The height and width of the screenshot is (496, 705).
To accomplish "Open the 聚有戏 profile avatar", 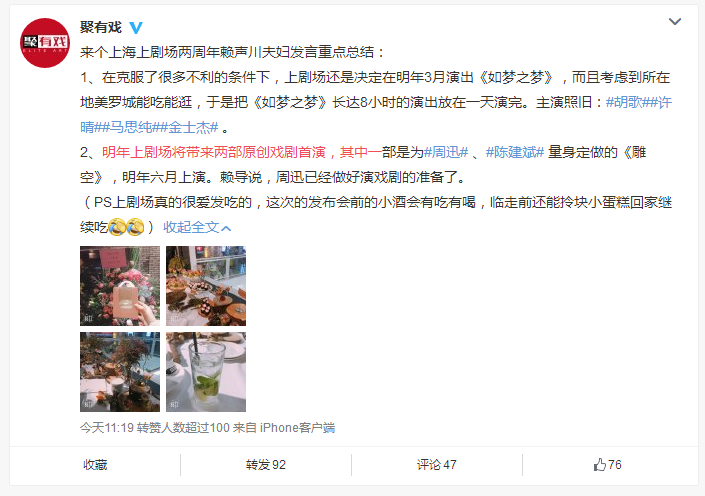I will 45,43.
